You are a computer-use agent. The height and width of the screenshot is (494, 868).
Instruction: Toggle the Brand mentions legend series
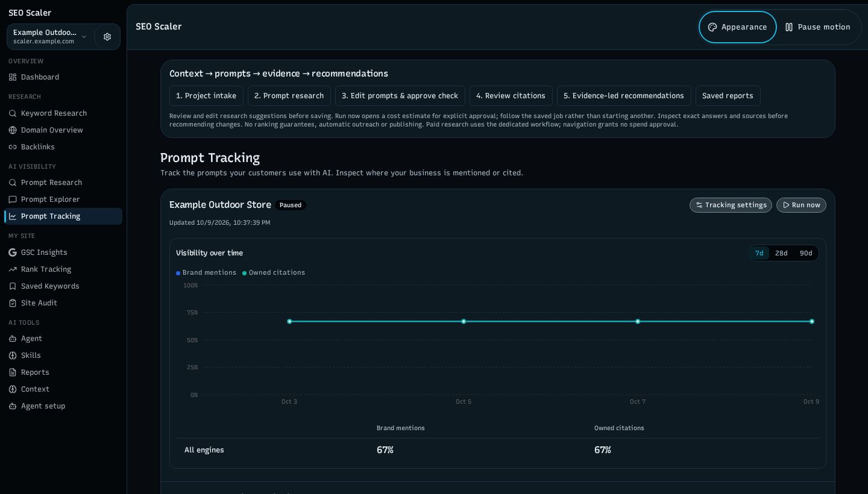click(x=206, y=273)
